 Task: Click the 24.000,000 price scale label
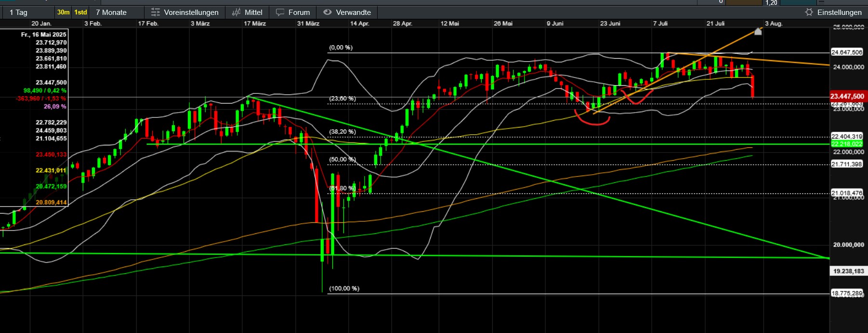(x=849, y=67)
